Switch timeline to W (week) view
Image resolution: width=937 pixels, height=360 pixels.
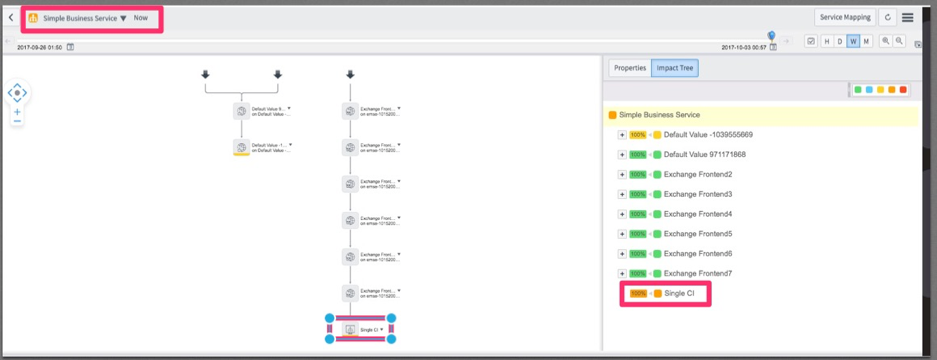pyautogui.click(x=853, y=41)
